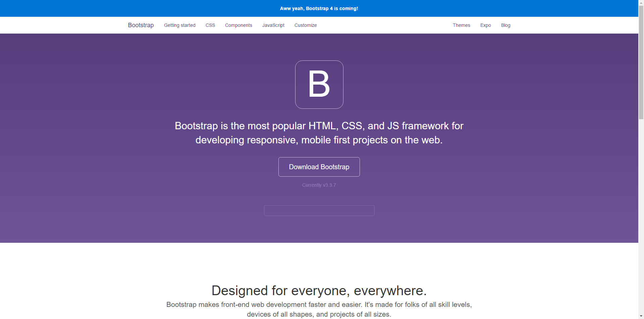Click the page's vertical scrollbar thumb
Image resolution: width=644 pixels, height=319 pixels.
tap(641, 62)
